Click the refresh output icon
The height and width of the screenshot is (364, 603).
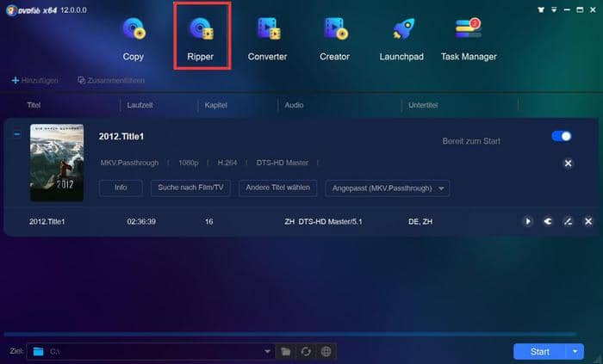pos(306,351)
